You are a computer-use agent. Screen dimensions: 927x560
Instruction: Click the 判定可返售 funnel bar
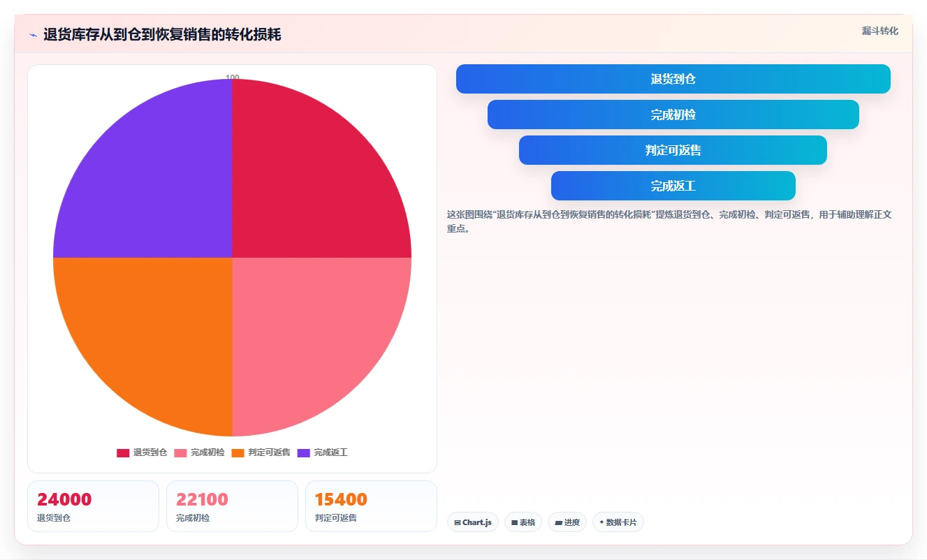pyautogui.click(x=673, y=150)
